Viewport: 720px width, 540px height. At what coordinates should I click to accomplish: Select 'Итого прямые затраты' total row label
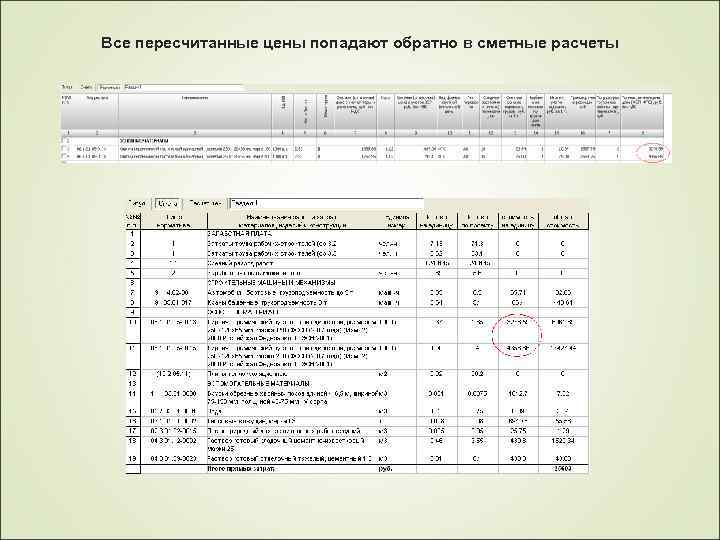pyautogui.click(x=241, y=469)
